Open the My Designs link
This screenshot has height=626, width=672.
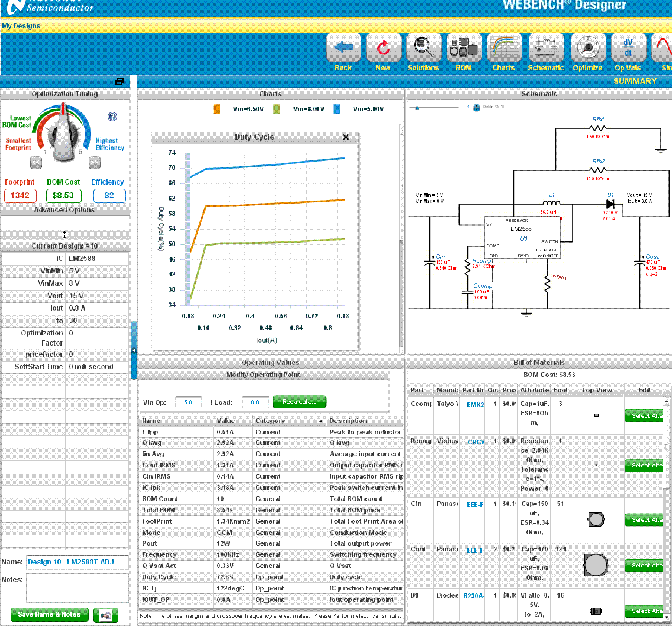coord(21,25)
